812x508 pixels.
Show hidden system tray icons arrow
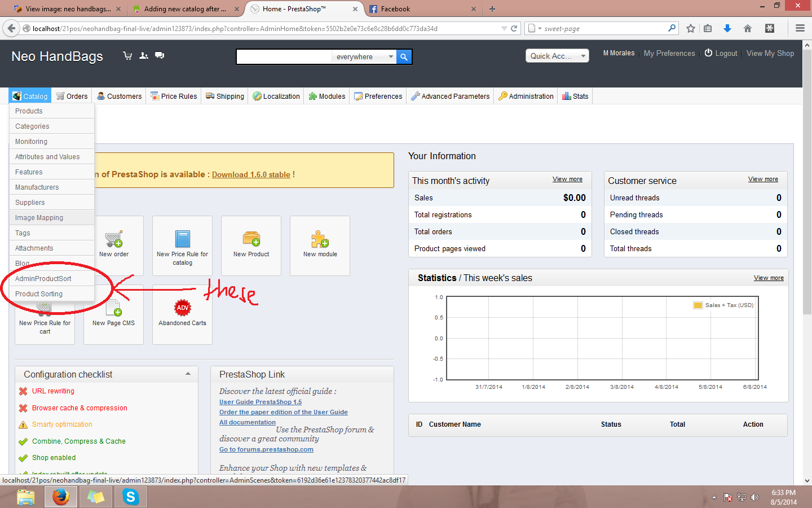click(714, 497)
